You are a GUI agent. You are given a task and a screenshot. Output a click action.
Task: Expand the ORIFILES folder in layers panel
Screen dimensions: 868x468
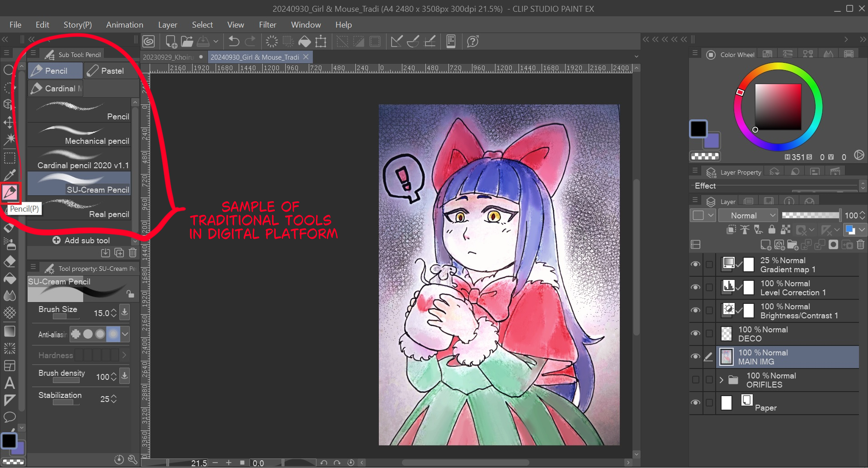(x=721, y=380)
